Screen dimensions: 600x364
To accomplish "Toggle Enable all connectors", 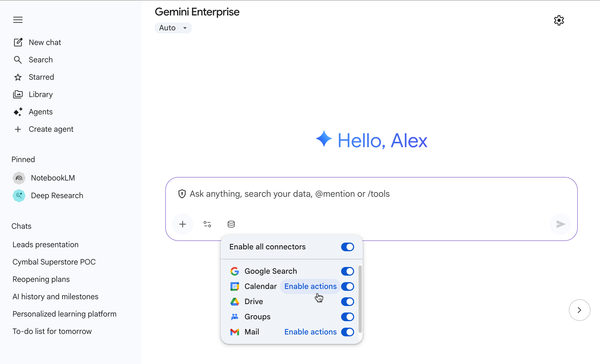I will (347, 247).
